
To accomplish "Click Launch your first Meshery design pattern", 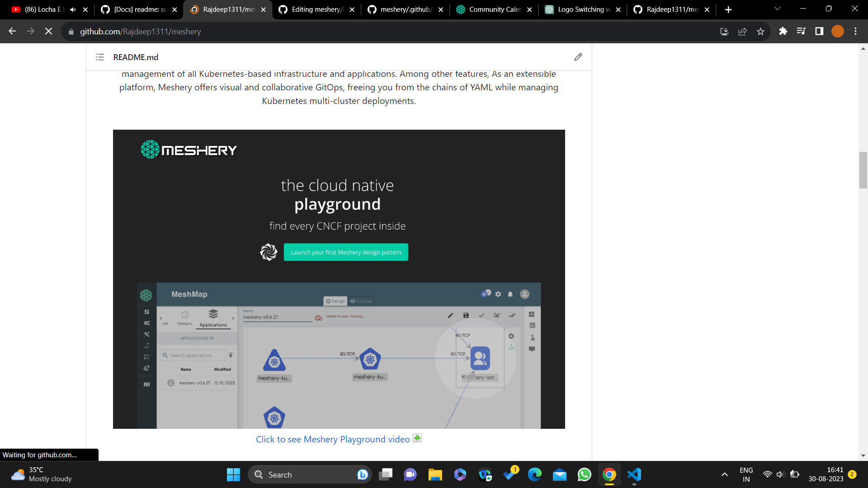I will point(346,252).
